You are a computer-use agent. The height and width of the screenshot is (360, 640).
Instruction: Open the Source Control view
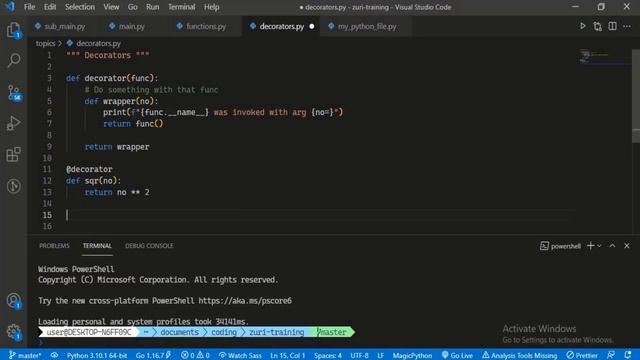tap(13, 93)
